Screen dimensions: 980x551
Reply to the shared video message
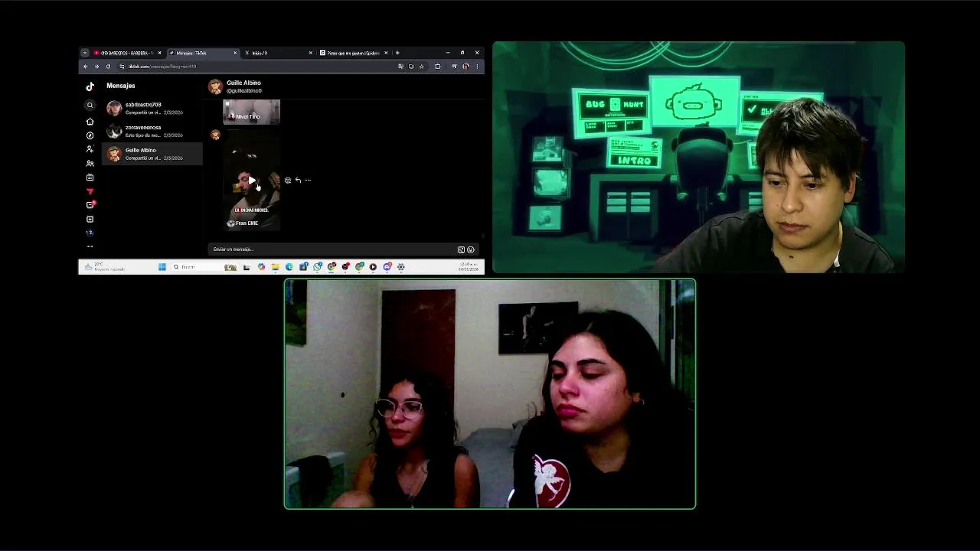298,181
